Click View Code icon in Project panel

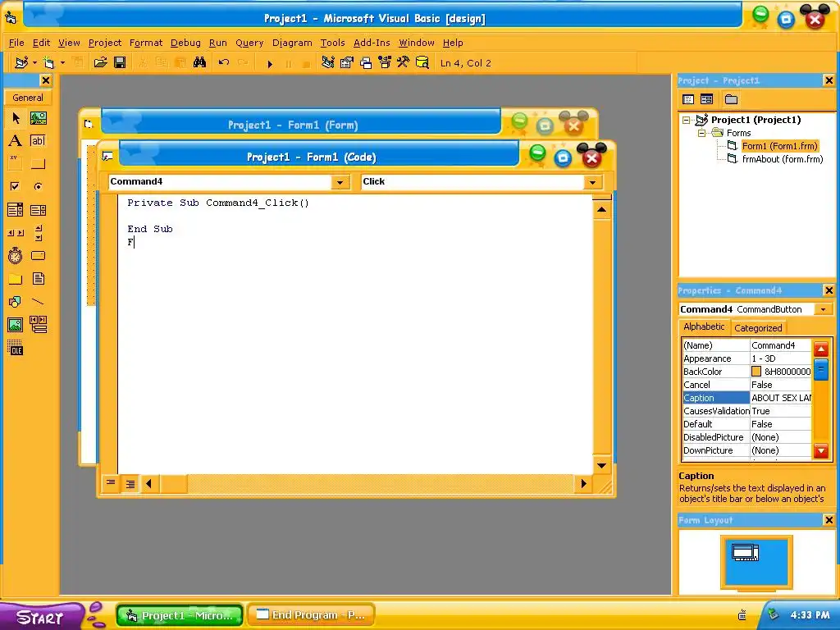click(x=688, y=99)
